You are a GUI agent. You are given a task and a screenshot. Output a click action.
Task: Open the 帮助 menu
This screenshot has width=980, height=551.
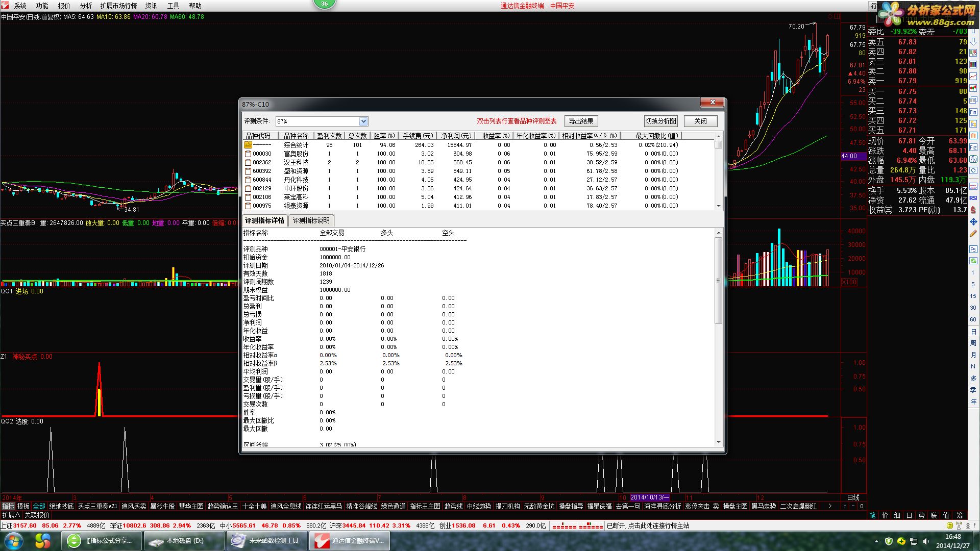(195, 6)
